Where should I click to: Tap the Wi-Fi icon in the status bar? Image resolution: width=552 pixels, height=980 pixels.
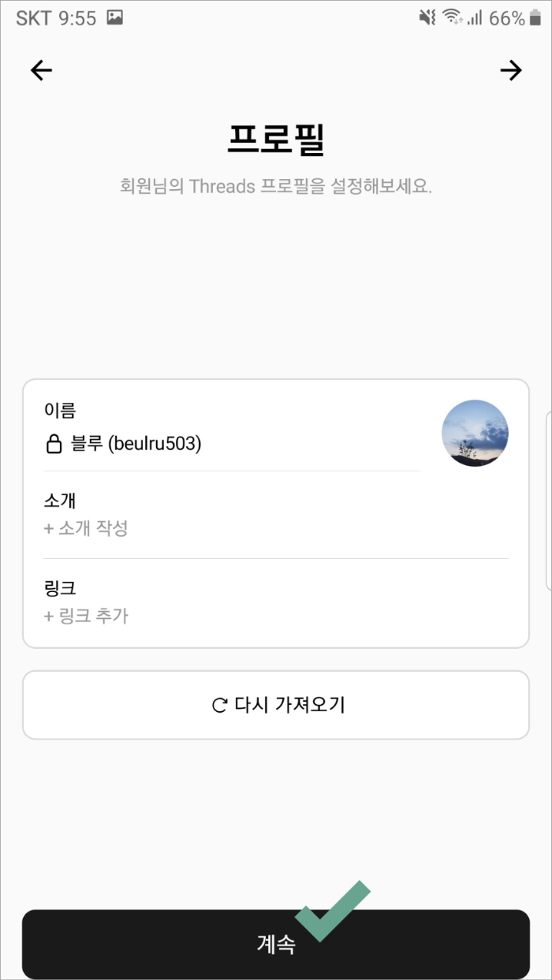coord(452,16)
